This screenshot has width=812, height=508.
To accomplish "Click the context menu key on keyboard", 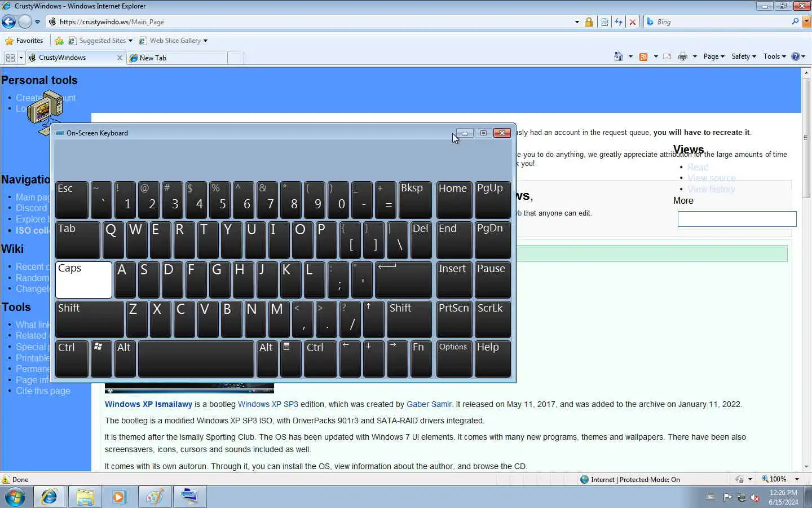I will (x=290, y=358).
